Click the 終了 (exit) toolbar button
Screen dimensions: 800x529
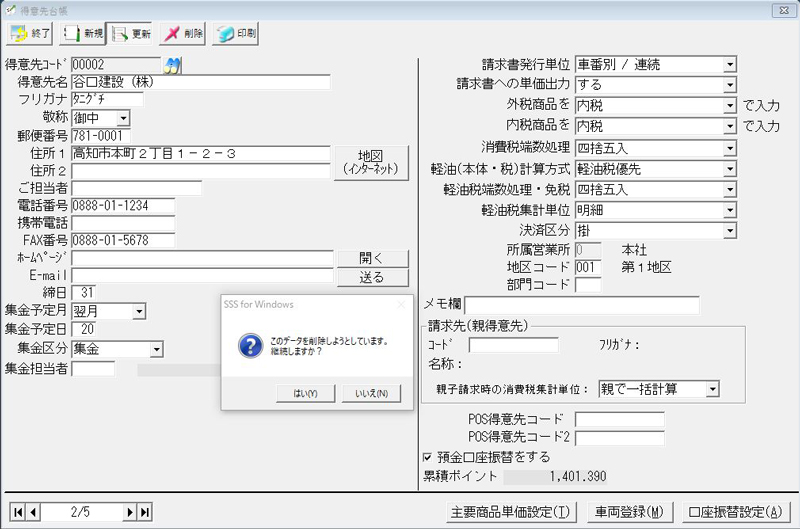[x=30, y=33]
